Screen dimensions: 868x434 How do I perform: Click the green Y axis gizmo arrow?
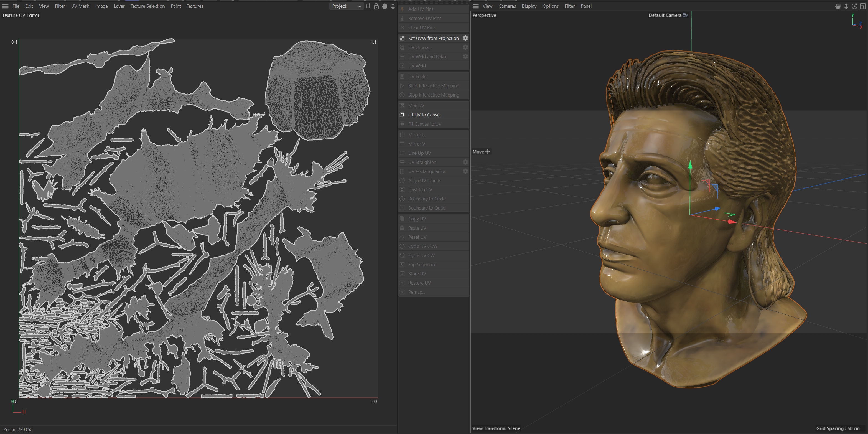[690, 164]
